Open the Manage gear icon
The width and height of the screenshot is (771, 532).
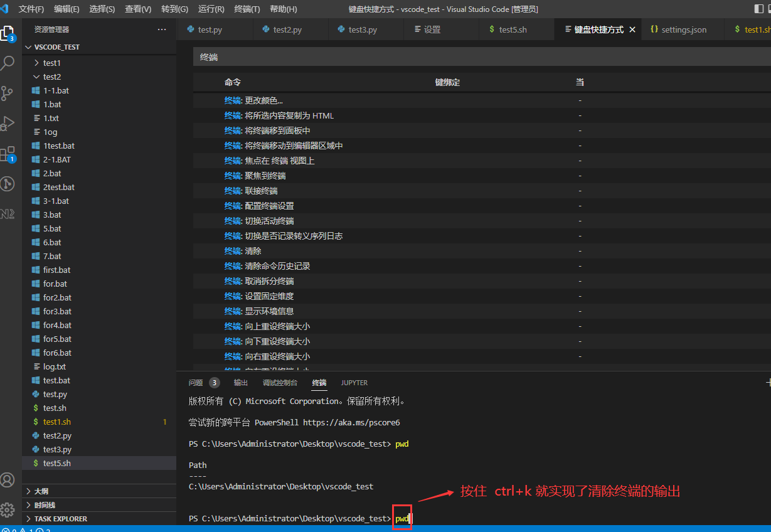[x=7, y=509]
